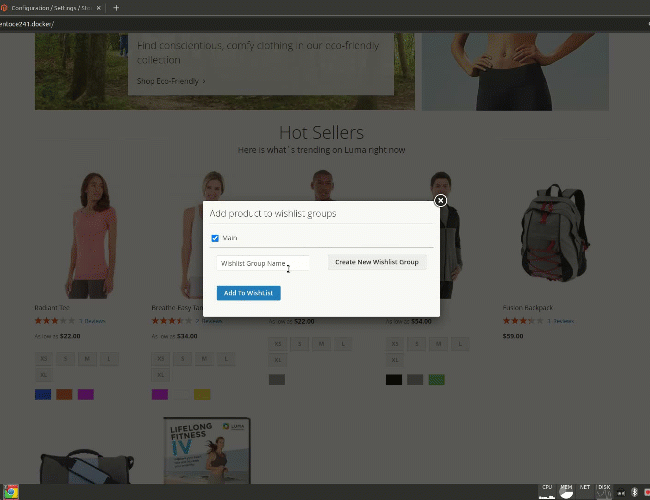Screen dimensions: 650x500
Task: Close the wishlist groups popup
Action: click(x=440, y=201)
